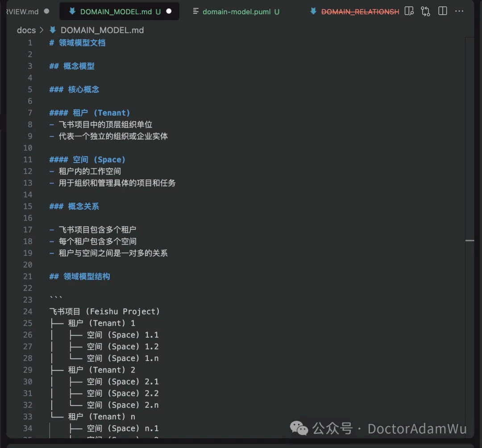This screenshot has width=482, height=448.
Task: Click the docs breadcrumb folder
Action: pos(26,30)
